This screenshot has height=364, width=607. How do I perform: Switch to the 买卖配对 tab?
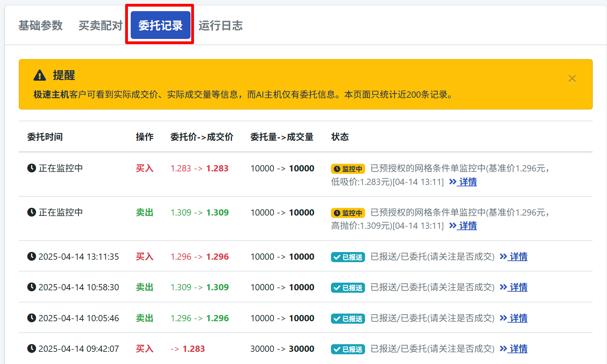[x=100, y=25]
